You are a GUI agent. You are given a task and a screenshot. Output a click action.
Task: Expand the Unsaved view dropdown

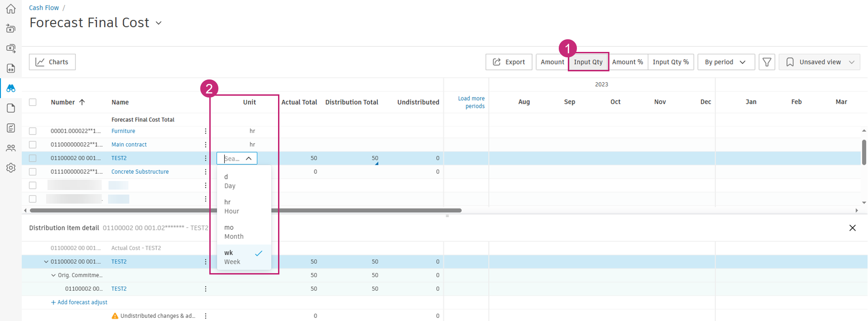tap(819, 62)
